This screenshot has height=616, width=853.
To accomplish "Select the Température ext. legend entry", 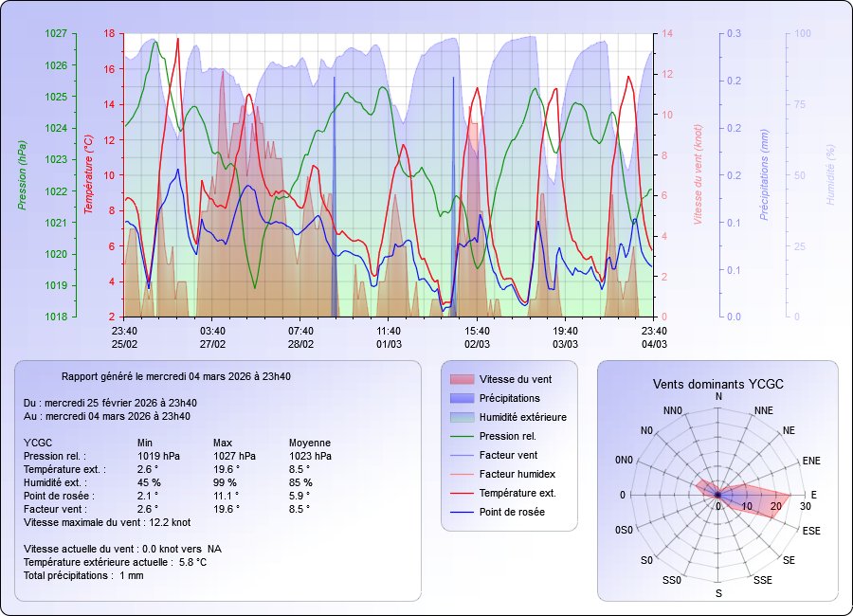I will (x=517, y=493).
